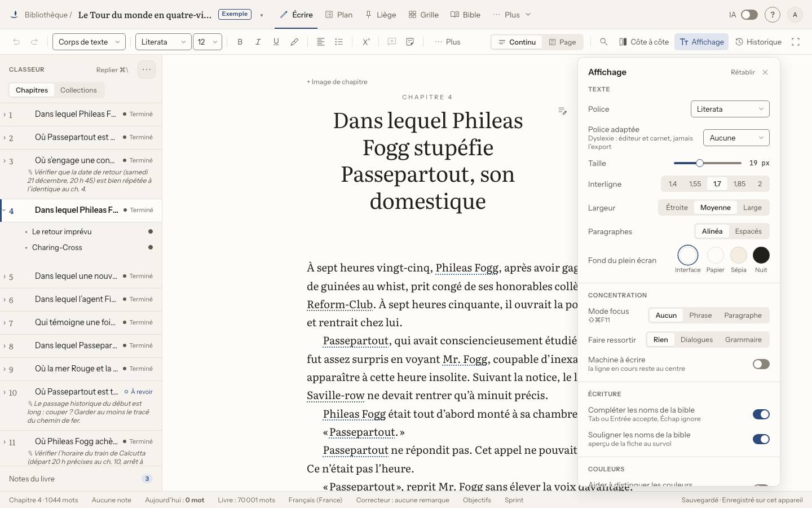Choose the Nuit background swatch
812x508 pixels.
click(x=761, y=255)
